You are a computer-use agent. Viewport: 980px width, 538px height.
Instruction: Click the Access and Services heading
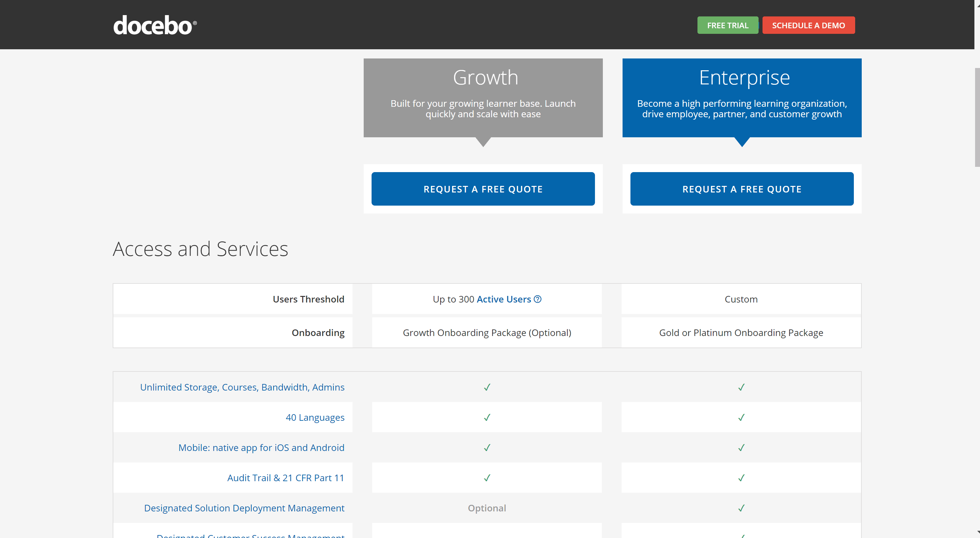[200, 249]
